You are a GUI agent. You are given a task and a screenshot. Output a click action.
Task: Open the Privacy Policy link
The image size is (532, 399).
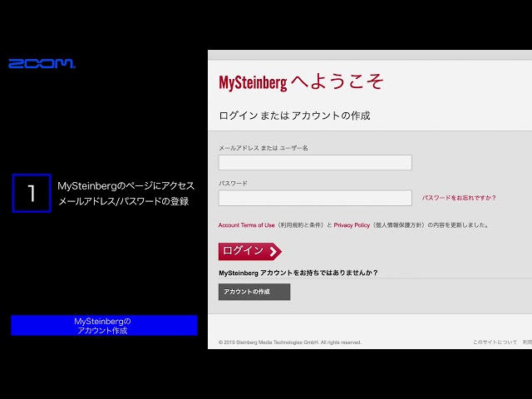click(x=352, y=225)
